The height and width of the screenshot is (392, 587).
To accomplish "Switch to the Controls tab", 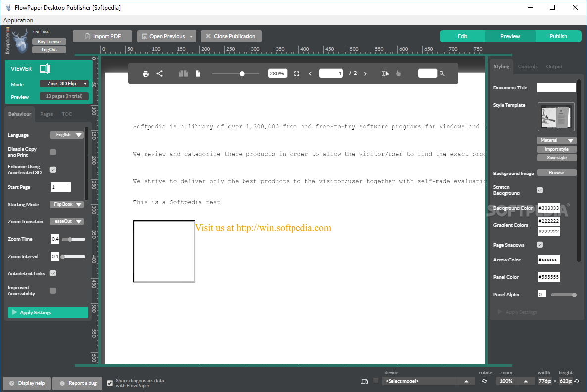I will coord(528,67).
